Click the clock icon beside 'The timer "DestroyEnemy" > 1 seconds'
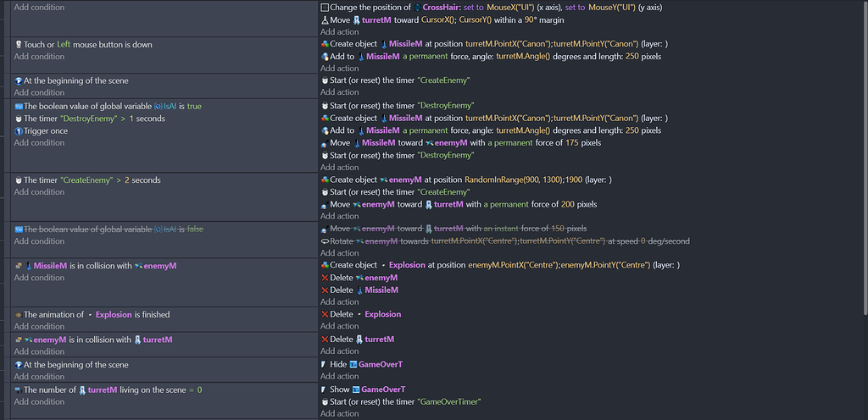Viewport: 868px width, 420px height. (x=19, y=119)
